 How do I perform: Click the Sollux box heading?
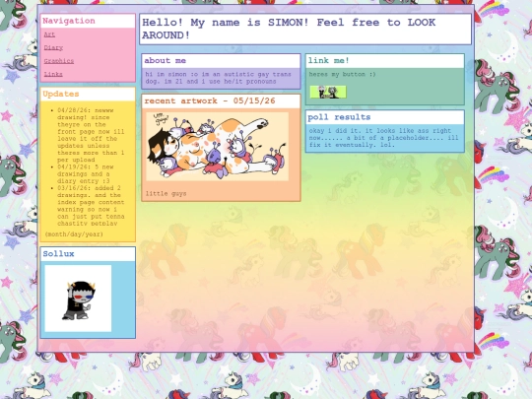click(58, 254)
